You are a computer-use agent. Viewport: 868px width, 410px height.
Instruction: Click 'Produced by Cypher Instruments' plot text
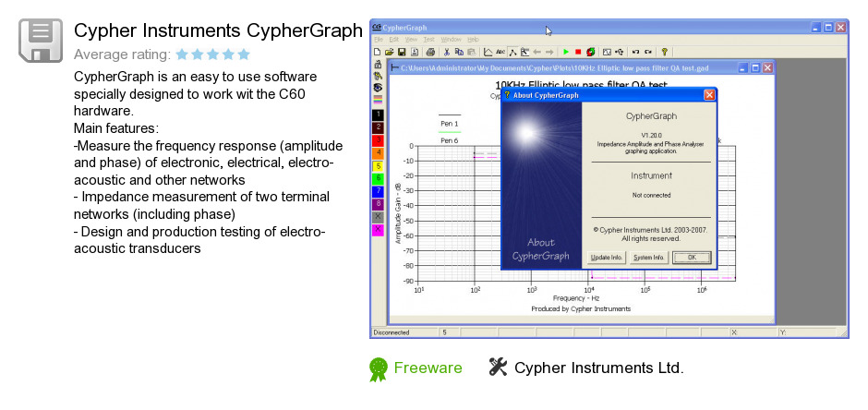tap(581, 308)
